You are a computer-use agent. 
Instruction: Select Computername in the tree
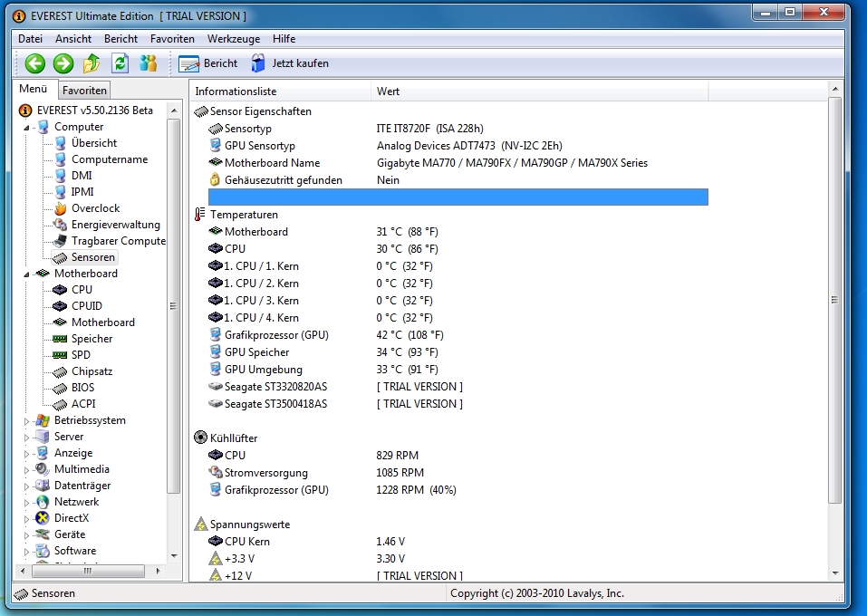[x=110, y=159]
